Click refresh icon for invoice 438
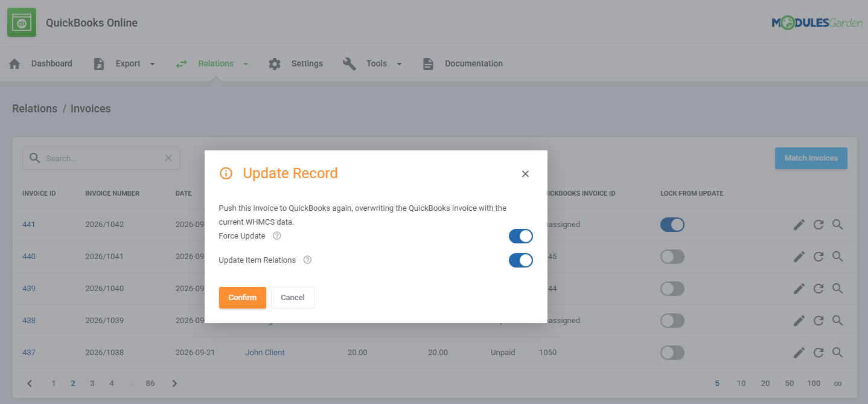868x404 pixels. (x=819, y=321)
